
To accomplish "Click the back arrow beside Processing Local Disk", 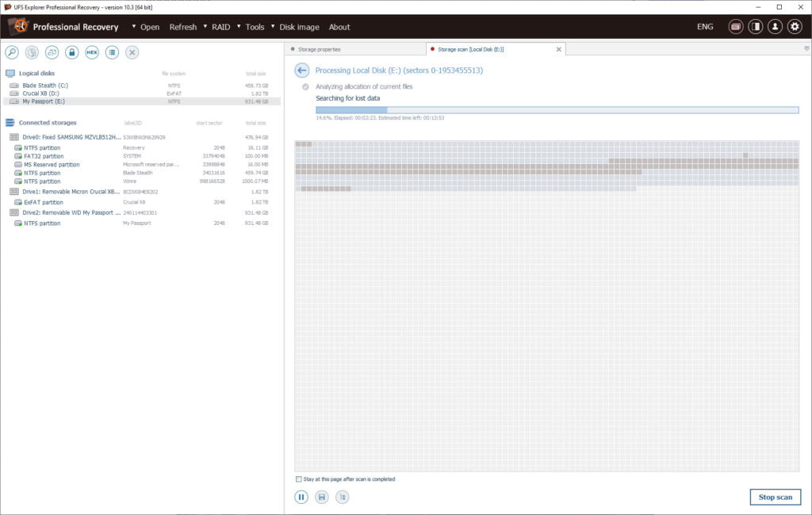I will tap(301, 71).
